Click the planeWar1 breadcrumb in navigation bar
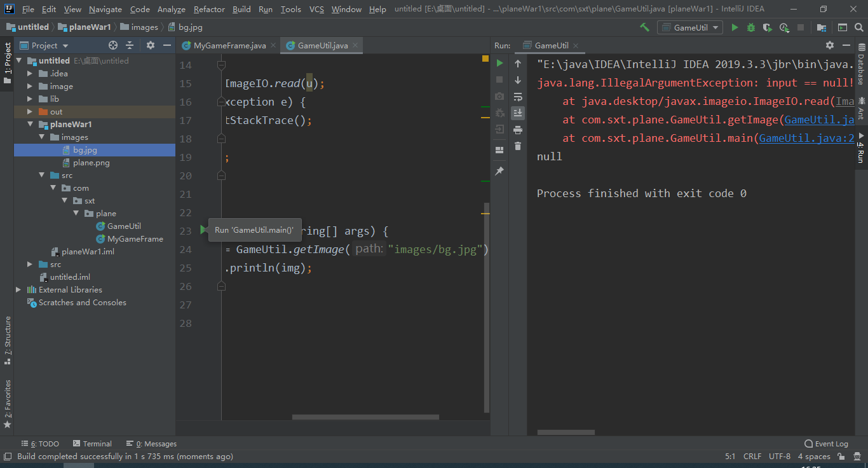 (85, 27)
